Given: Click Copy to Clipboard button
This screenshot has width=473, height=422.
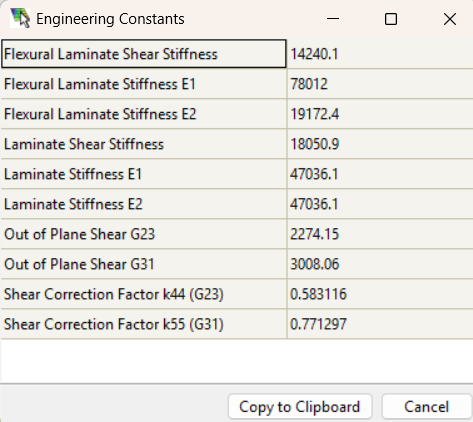Looking at the screenshot, I should click(300, 407).
